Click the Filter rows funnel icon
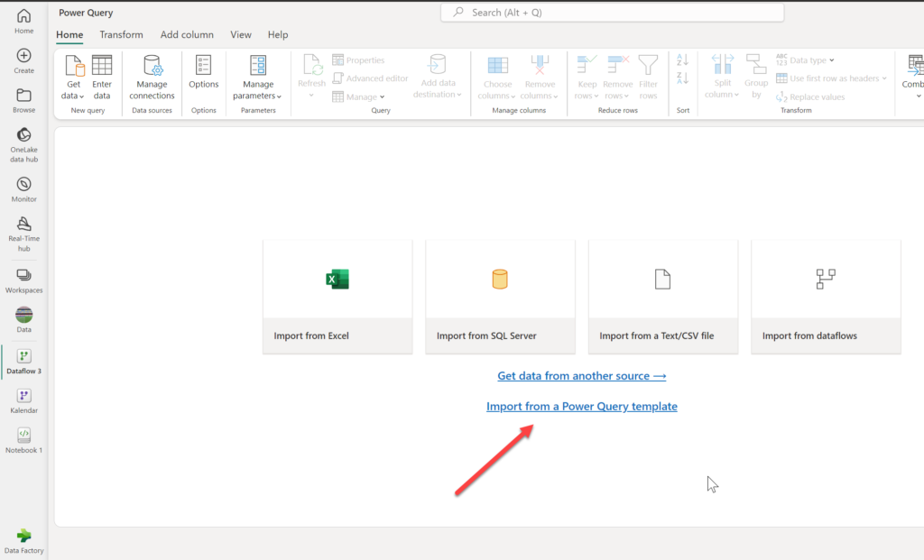924x560 pixels. pos(648,65)
